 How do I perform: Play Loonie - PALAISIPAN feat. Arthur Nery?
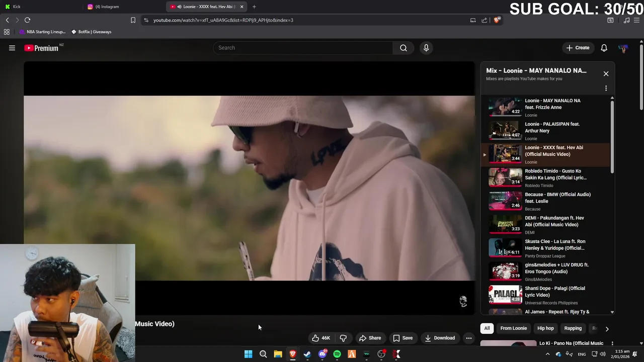tap(545, 130)
